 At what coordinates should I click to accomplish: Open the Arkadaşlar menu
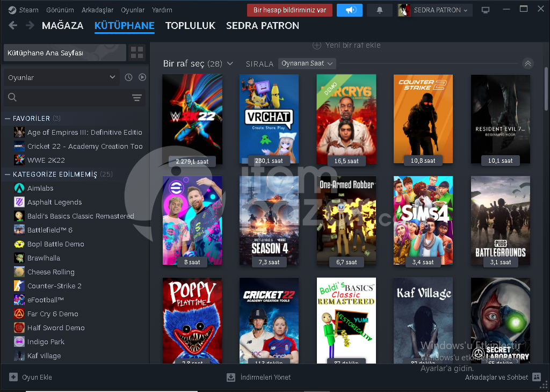click(x=98, y=10)
